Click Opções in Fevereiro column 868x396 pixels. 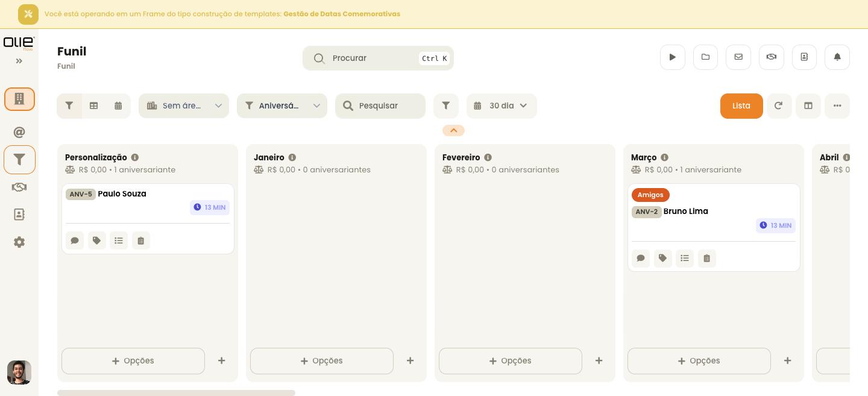click(x=511, y=361)
